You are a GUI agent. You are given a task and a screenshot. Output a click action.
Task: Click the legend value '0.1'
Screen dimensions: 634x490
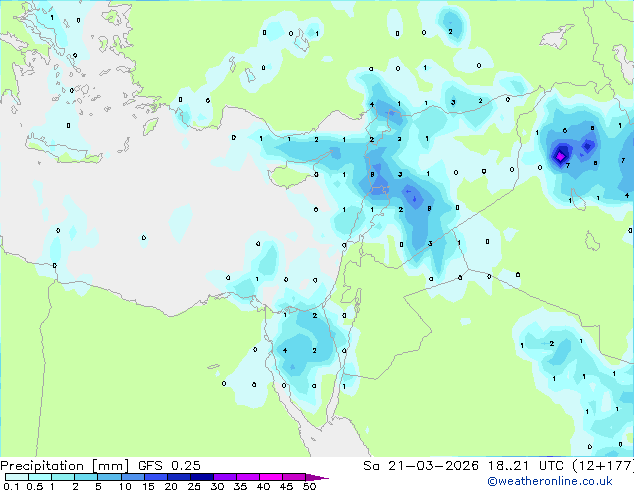point(11,486)
